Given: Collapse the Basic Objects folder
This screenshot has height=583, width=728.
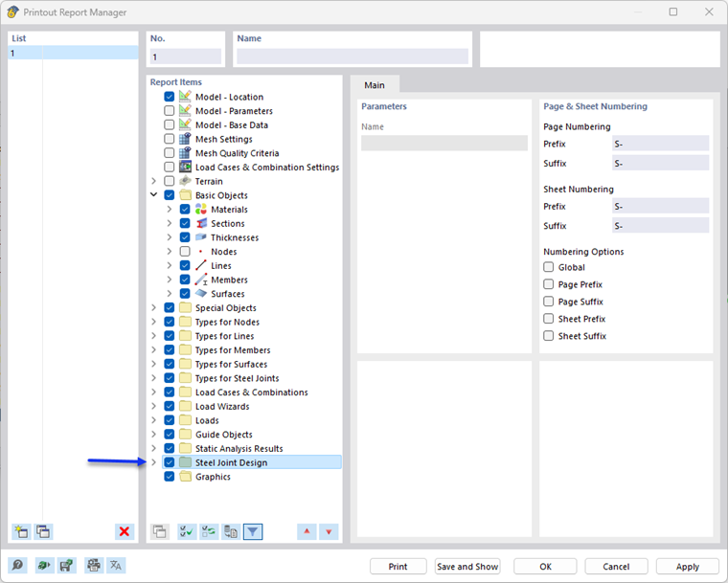Looking at the screenshot, I should [153, 195].
